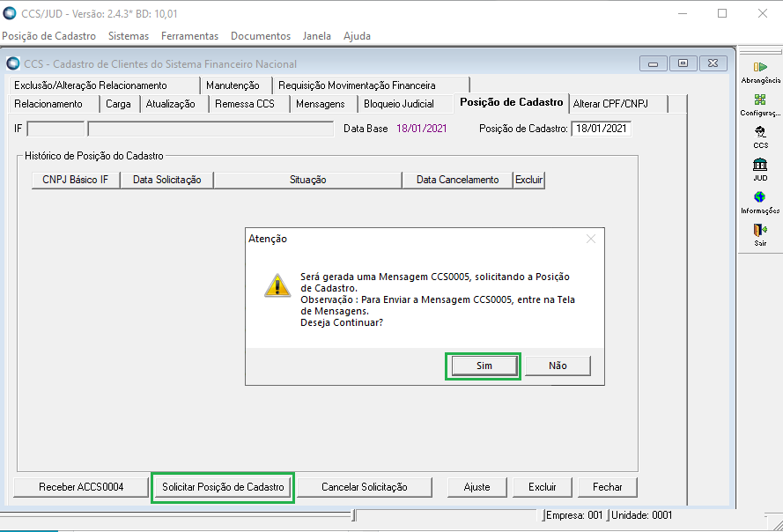Switch to the Alterar CPF/CNPJ tab
The height and width of the screenshot is (532, 783).
point(618,104)
